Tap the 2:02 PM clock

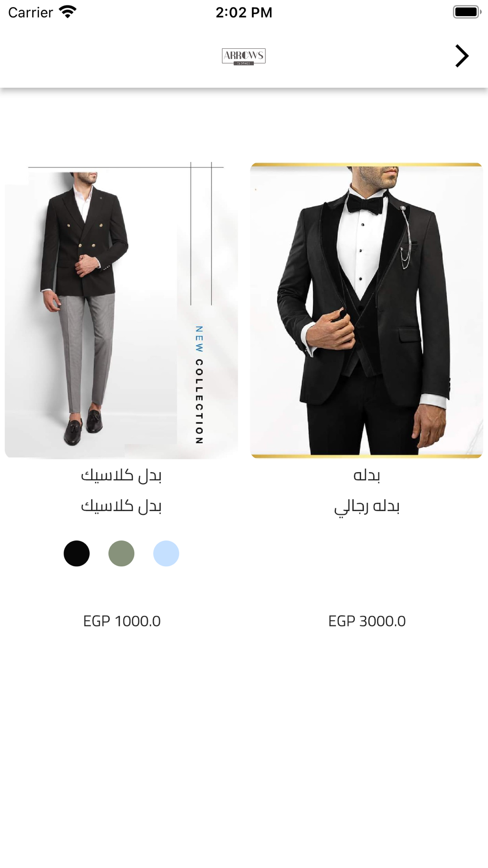pyautogui.click(x=244, y=12)
